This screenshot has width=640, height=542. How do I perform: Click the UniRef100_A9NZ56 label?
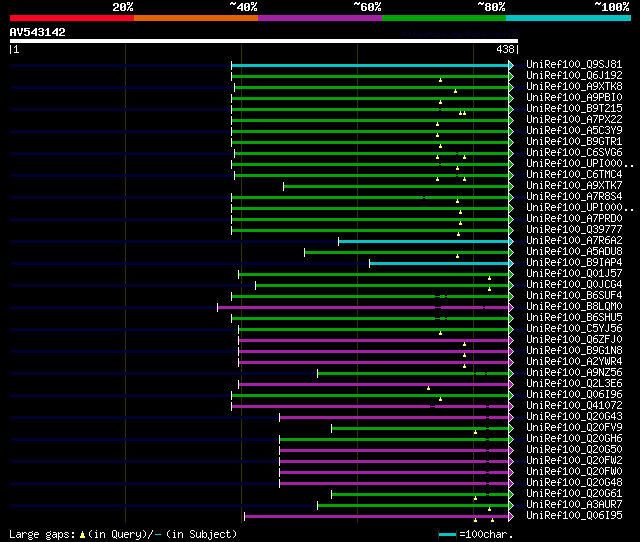pos(574,373)
